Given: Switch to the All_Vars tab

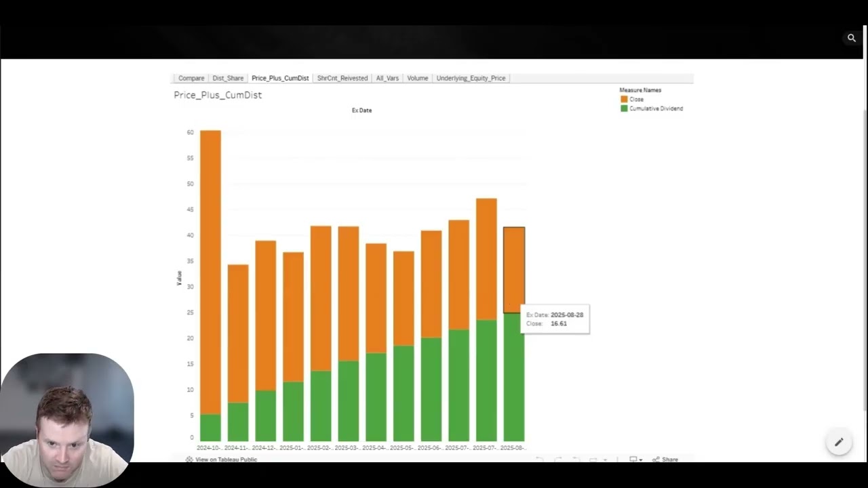Looking at the screenshot, I should pyautogui.click(x=387, y=78).
